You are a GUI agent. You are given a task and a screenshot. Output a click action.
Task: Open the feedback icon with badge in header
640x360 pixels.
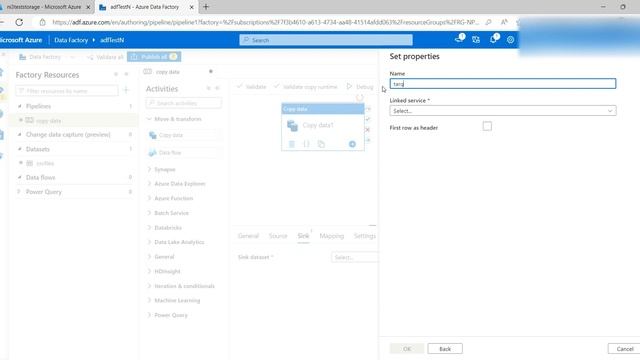459,39
